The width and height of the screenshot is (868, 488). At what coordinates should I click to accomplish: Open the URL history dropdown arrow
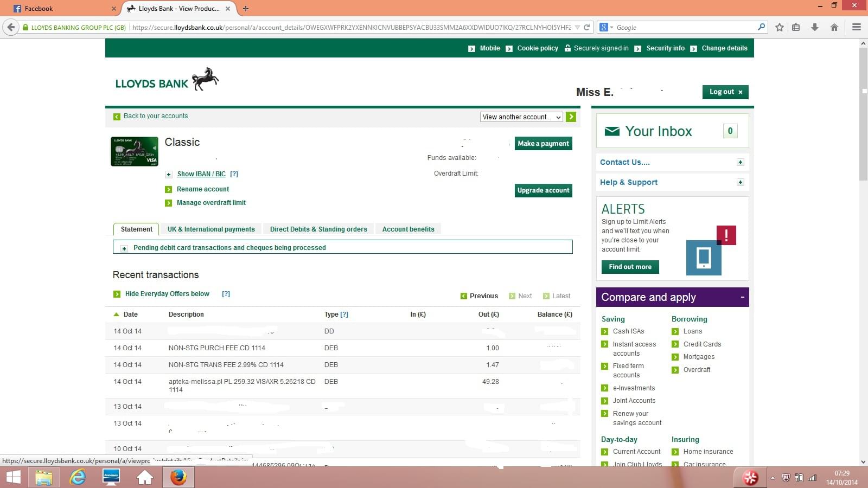(577, 27)
